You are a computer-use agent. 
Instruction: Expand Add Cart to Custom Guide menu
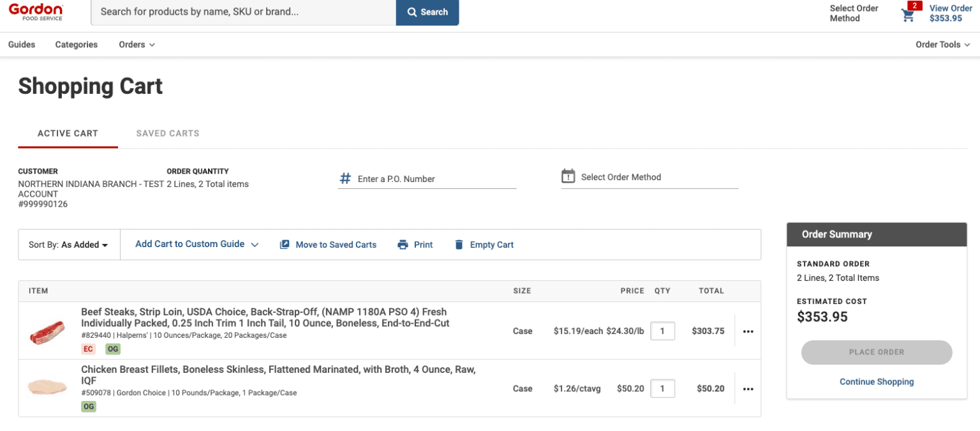pos(197,245)
